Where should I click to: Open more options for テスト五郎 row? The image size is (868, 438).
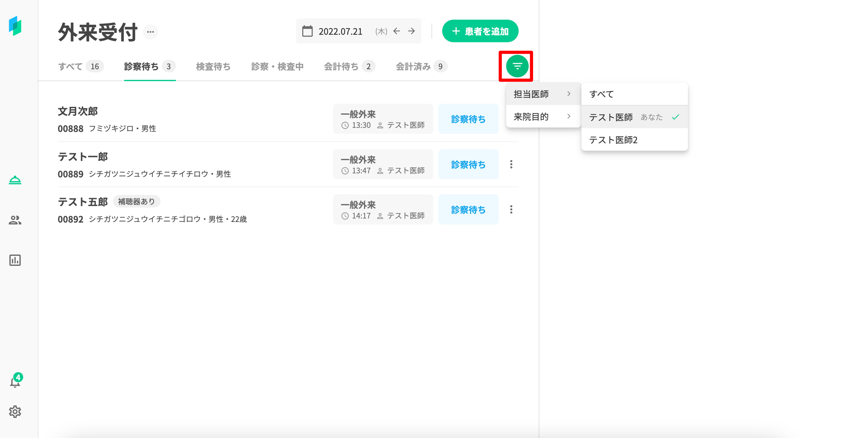511,209
